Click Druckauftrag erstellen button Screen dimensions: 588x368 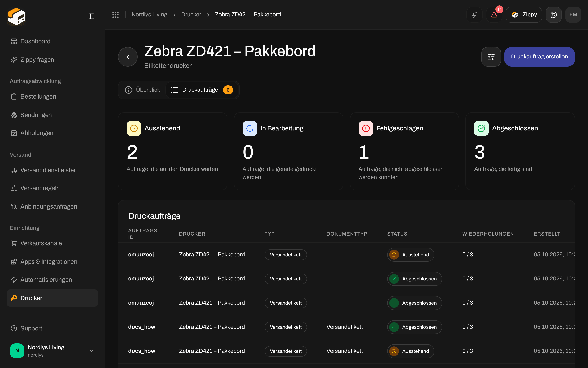(539, 57)
